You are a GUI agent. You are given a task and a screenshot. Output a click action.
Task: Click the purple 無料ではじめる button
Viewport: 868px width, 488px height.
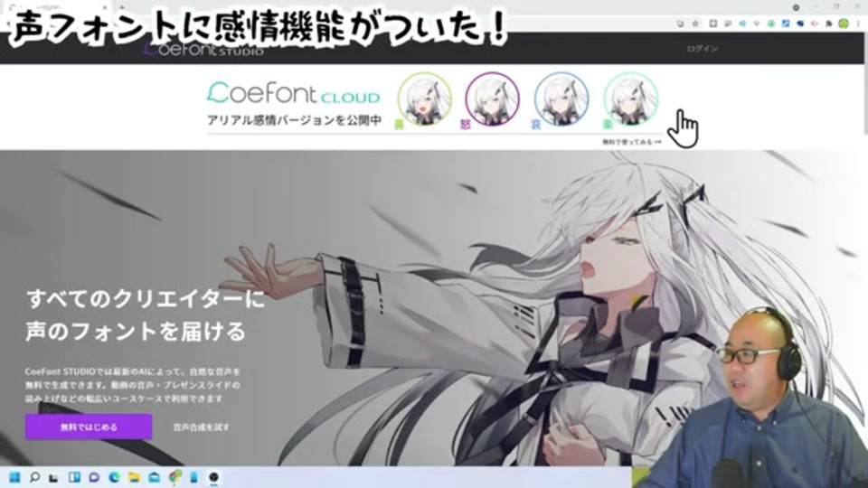[x=89, y=427]
